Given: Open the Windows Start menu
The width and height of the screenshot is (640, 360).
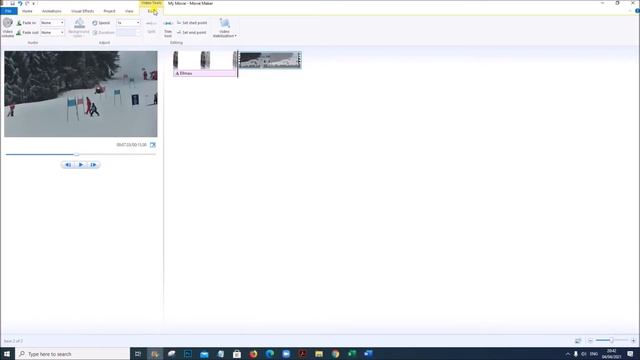Looking at the screenshot, I should (x=7, y=354).
